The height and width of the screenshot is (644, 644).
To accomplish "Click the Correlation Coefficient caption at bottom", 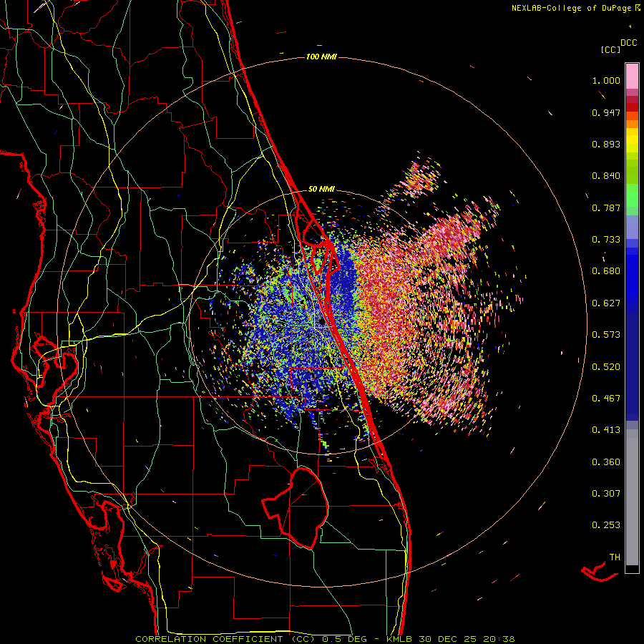I will [x=325, y=639].
